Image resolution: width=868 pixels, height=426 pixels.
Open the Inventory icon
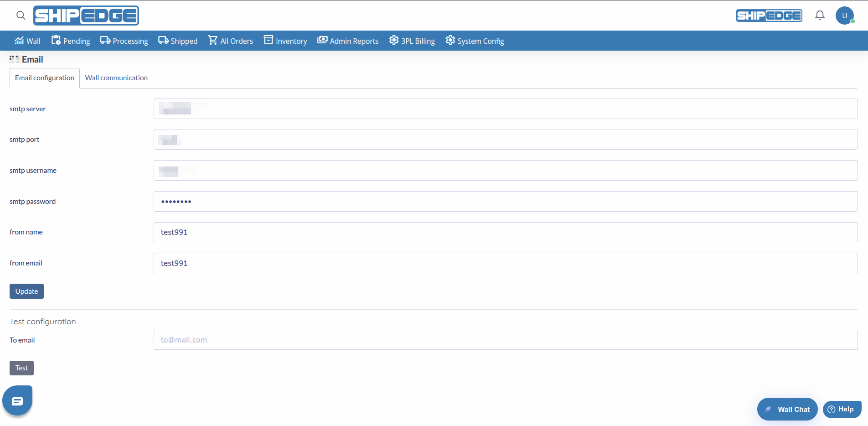pyautogui.click(x=268, y=40)
